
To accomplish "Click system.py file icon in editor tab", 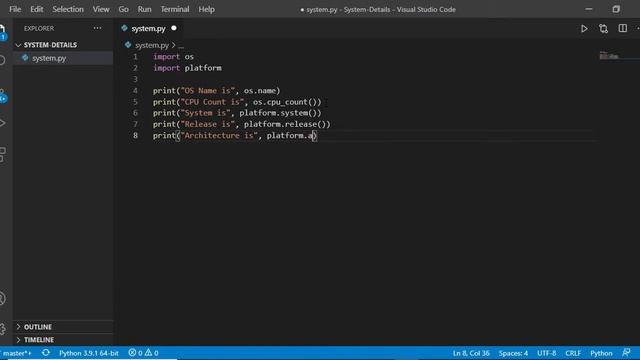I will click(x=124, y=28).
